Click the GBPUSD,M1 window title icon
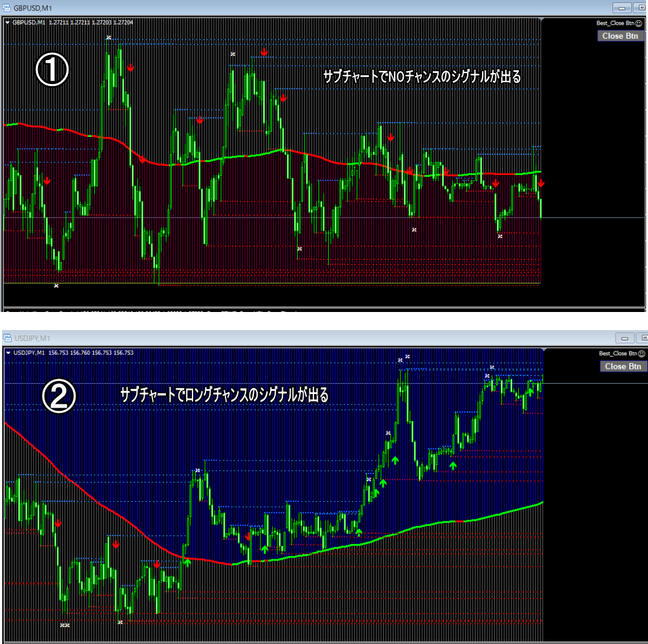This screenshot has width=648, height=644. 7,7
